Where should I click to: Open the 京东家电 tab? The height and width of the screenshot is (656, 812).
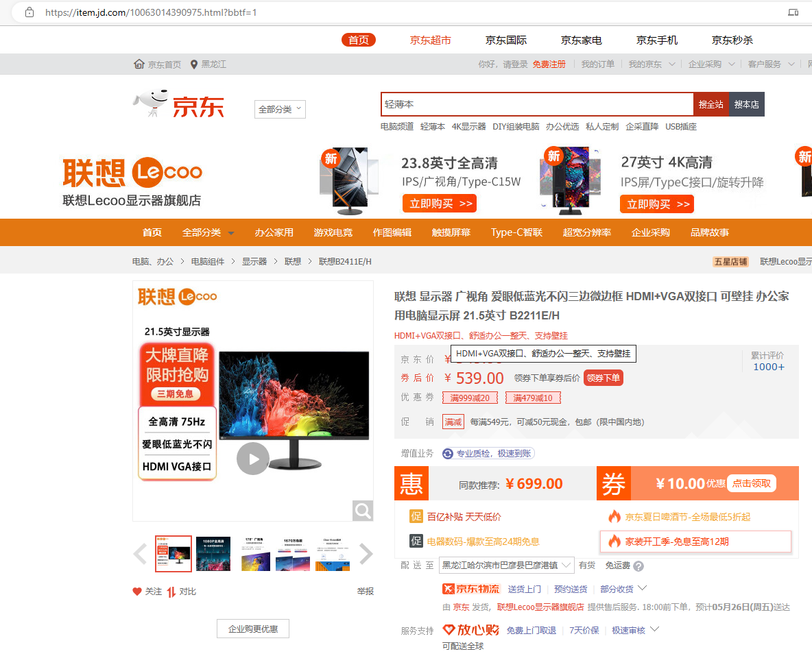coord(581,40)
